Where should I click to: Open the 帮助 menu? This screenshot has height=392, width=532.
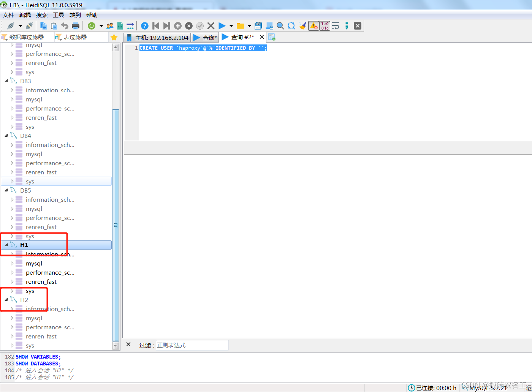[x=92, y=15]
